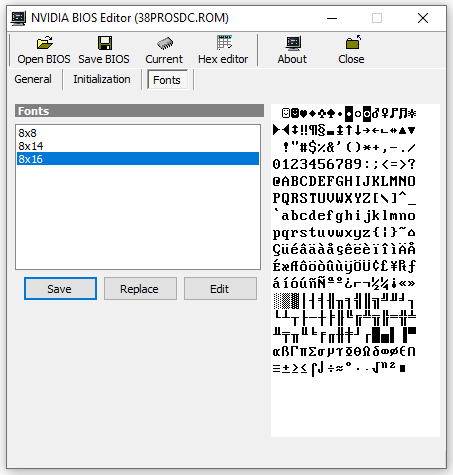Open the Hex editor grid icon
Image resolution: width=453 pixels, height=475 pixels.
pos(224,42)
